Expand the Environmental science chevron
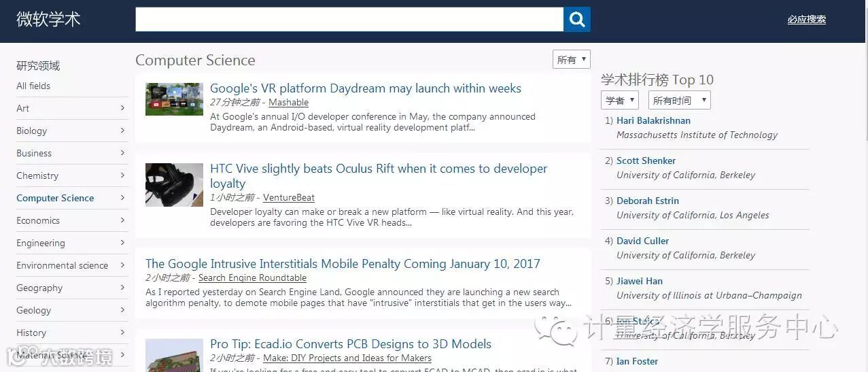 point(122,265)
